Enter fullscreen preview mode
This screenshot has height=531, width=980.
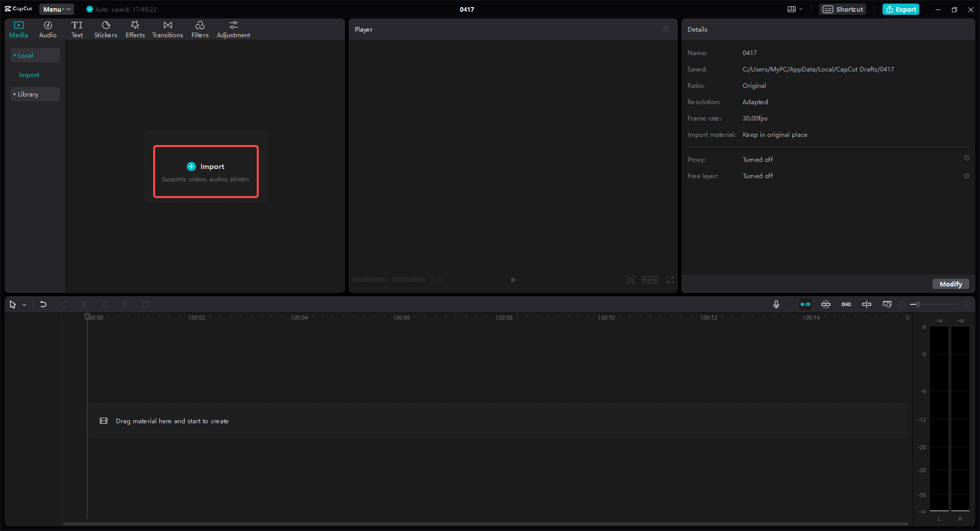[x=670, y=280]
